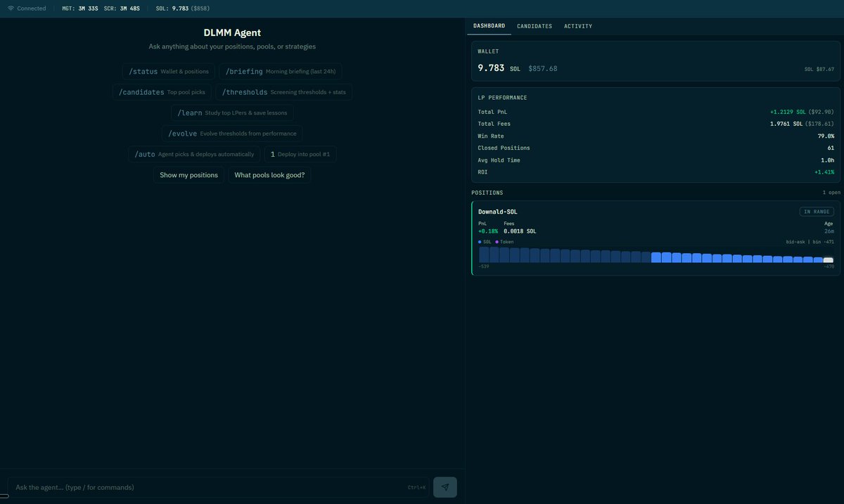This screenshot has width=844, height=504.
Task: Click the Token legend dot on position chart
Action: tap(496, 240)
